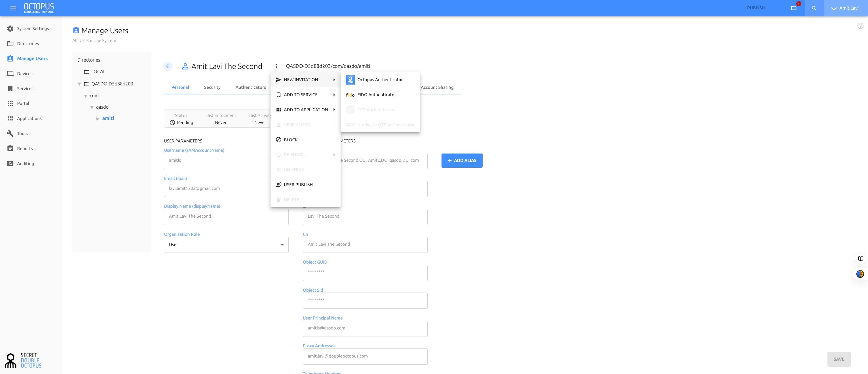The image size is (868, 374).
Task: Click the Services bookmark icon
Action: click(10, 89)
